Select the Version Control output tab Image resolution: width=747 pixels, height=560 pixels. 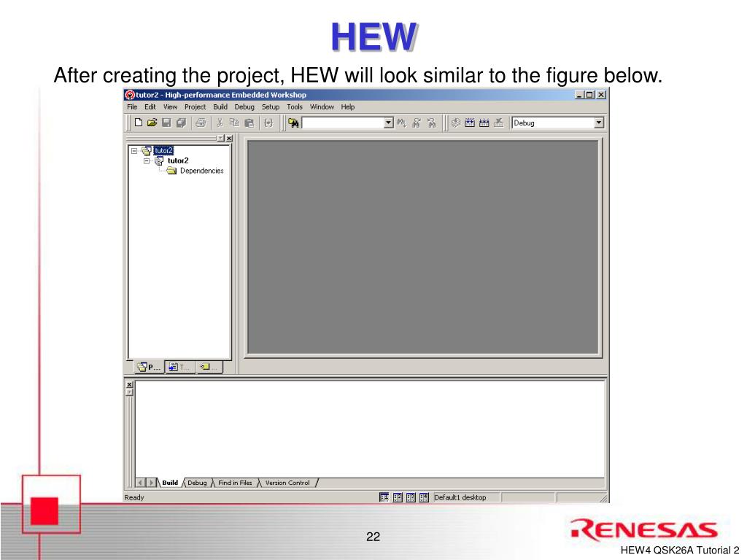[x=287, y=483]
